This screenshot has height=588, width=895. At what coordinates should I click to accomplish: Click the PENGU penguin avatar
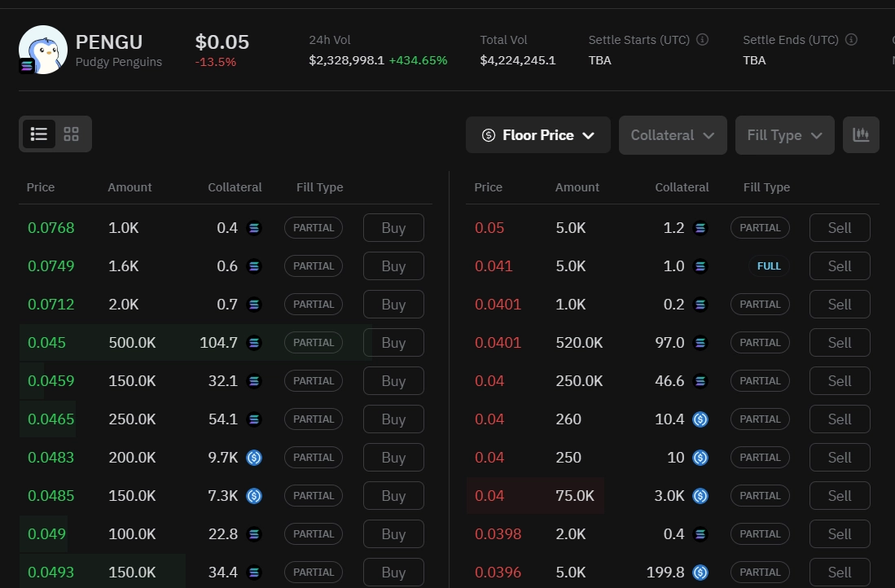click(42, 50)
